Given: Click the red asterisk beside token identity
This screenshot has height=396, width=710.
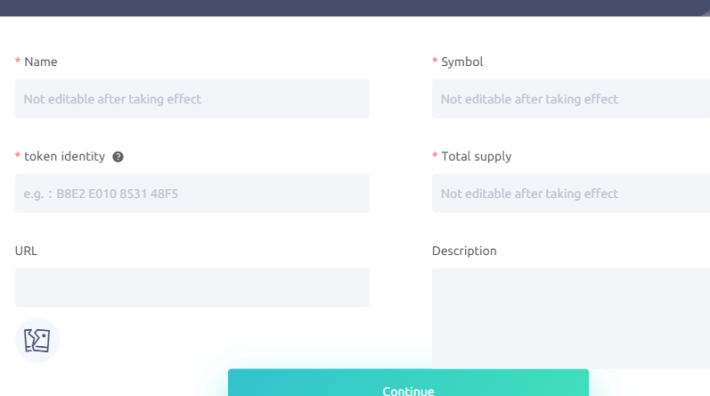Looking at the screenshot, I should tap(18, 155).
